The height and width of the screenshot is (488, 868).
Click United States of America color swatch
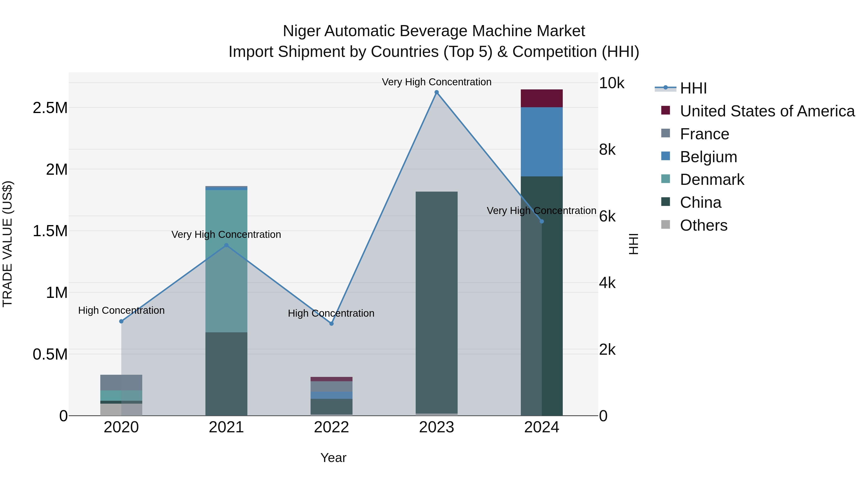pos(665,110)
